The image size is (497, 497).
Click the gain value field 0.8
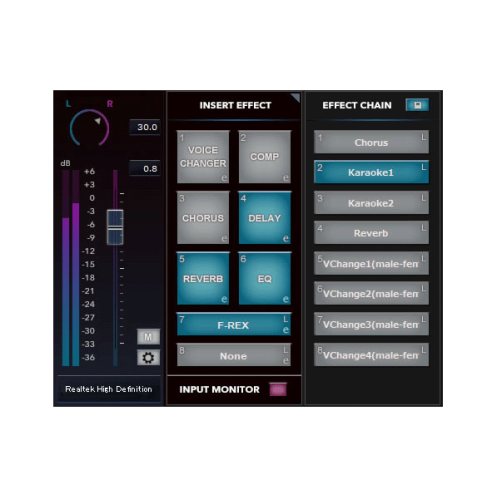[x=145, y=169]
